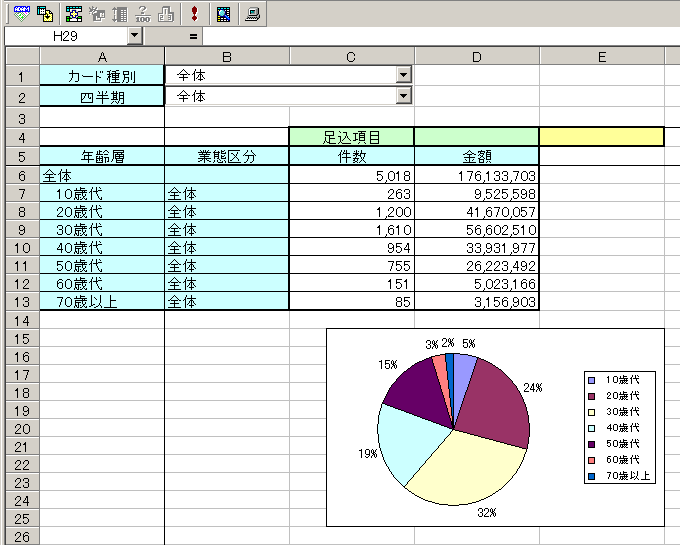
Task: Click the 32% pie data label
Action: pos(487,513)
